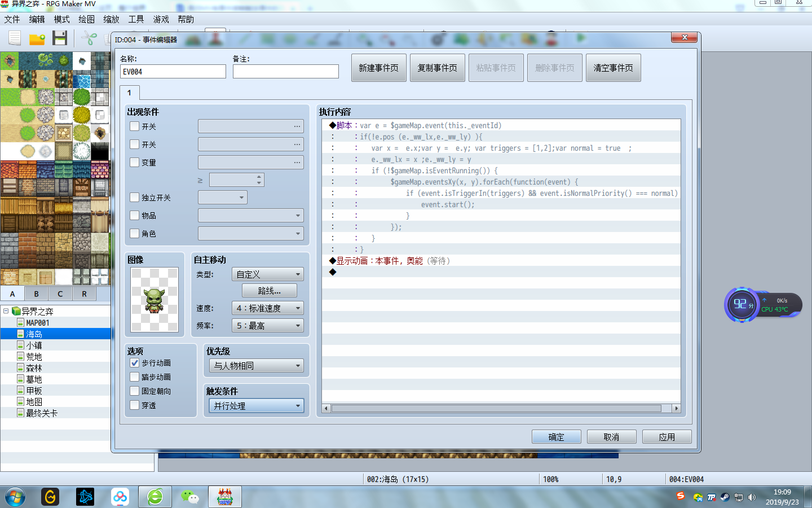812x508 pixels.
Task: Click the Baidu cloud taskbar icon
Action: point(120,497)
